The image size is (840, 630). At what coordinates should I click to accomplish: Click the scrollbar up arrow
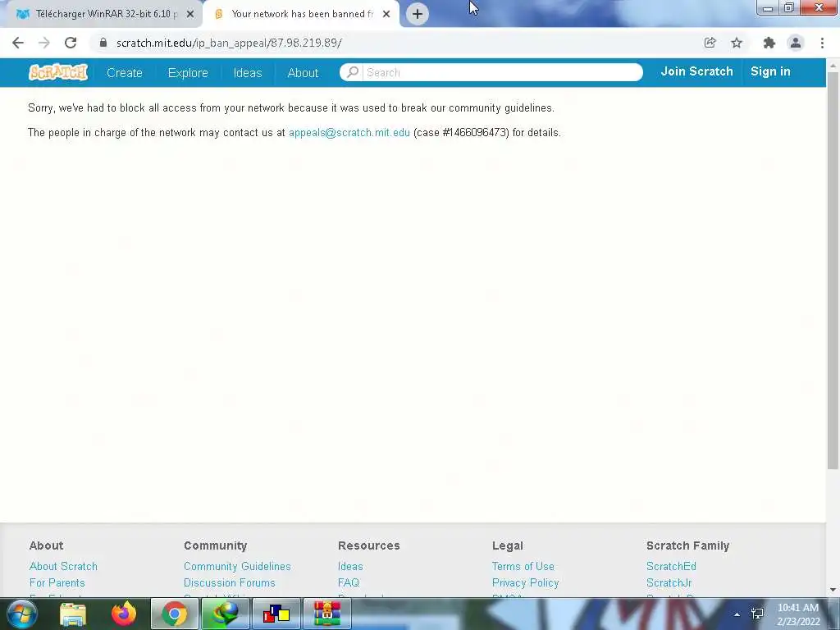click(833, 66)
